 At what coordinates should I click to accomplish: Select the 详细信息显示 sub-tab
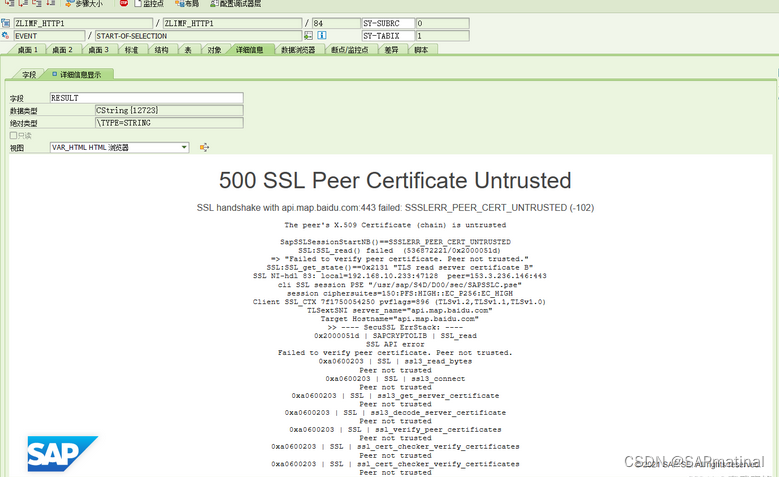click(79, 75)
